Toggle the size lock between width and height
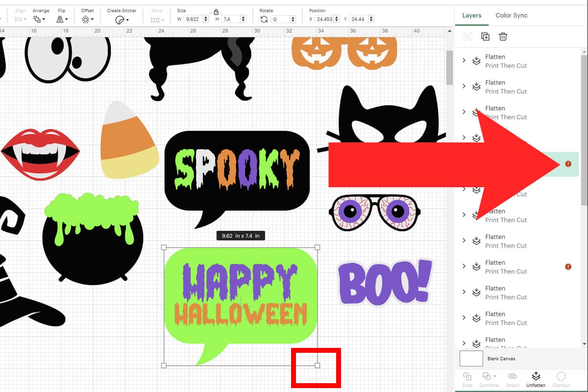The image size is (588, 392). pos(216,11)
